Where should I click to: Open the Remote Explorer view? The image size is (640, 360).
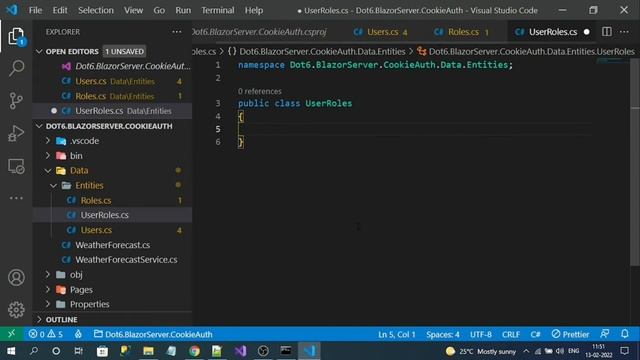coord(16,166)
